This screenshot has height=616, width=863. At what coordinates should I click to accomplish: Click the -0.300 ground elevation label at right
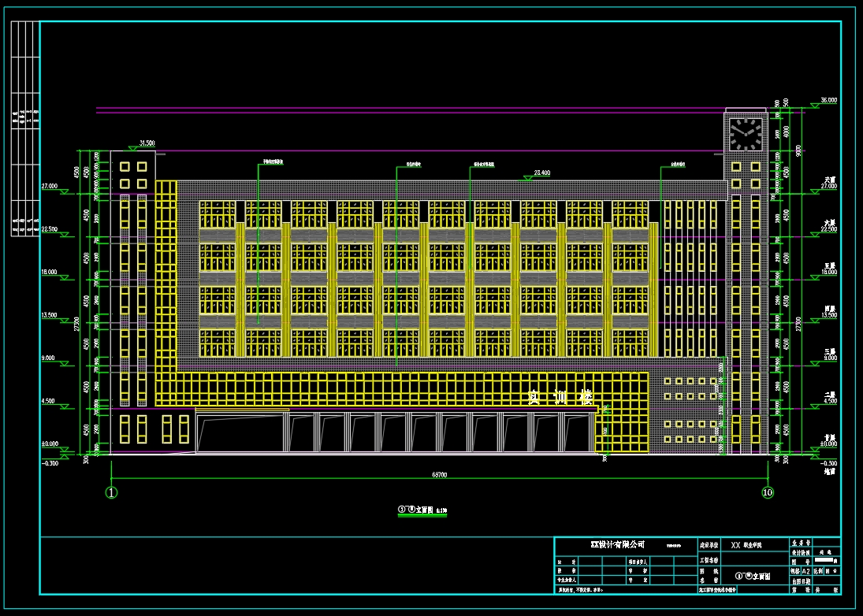pos(828,463)
